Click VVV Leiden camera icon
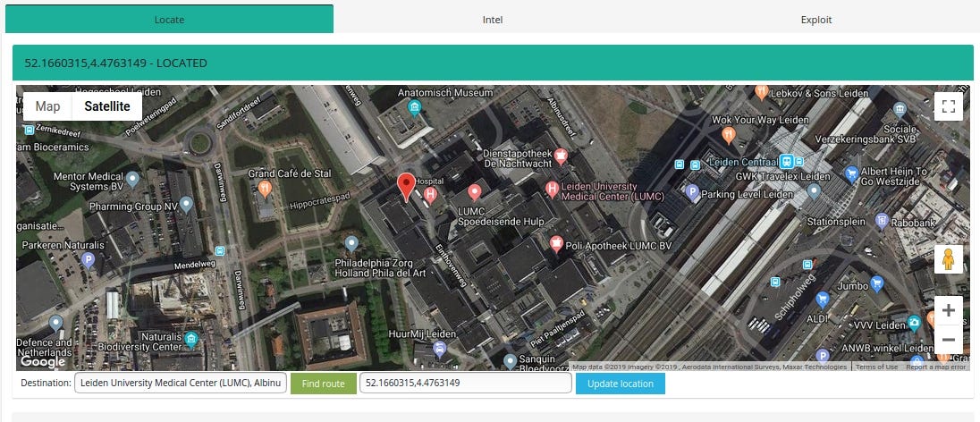 915,324
